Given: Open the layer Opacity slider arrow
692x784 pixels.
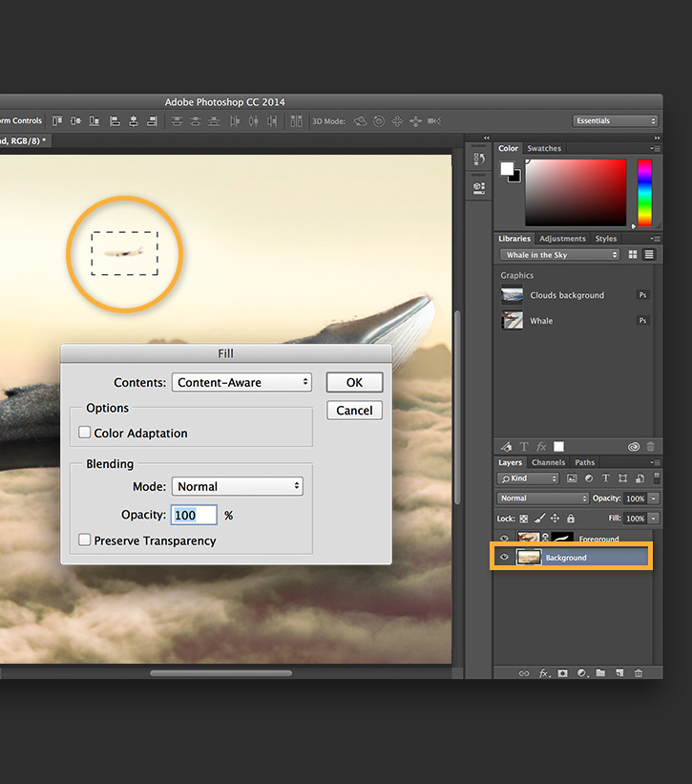Looking at the screenshot, I should click(x=654, y=498).
